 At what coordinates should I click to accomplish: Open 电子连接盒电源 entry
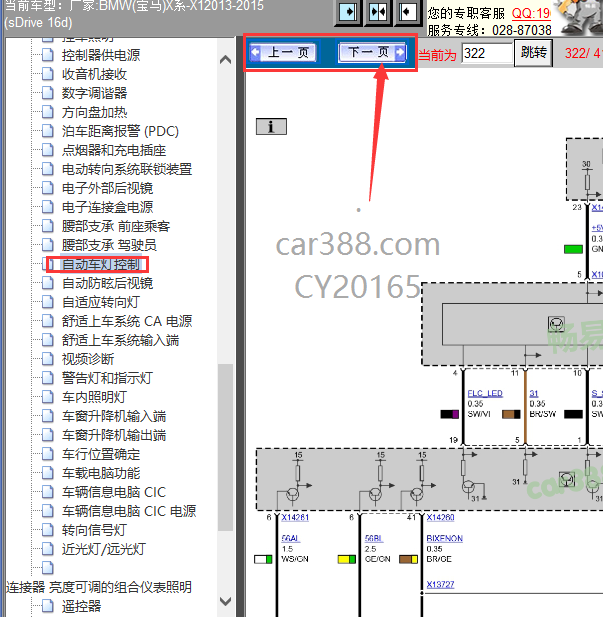(107, 207)
